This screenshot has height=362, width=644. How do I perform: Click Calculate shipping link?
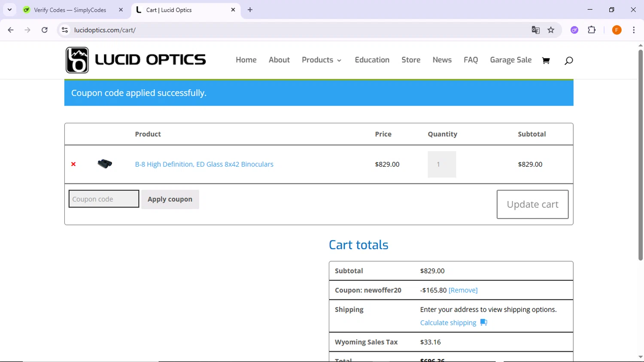coord(448,322)
